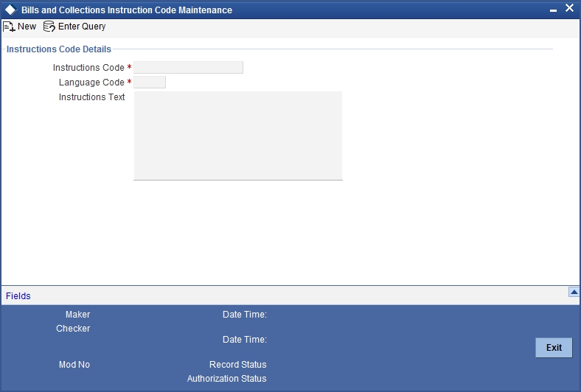Click the Exit button
The height and width of the screenshot is (392, 581).
tap(554, 348)
